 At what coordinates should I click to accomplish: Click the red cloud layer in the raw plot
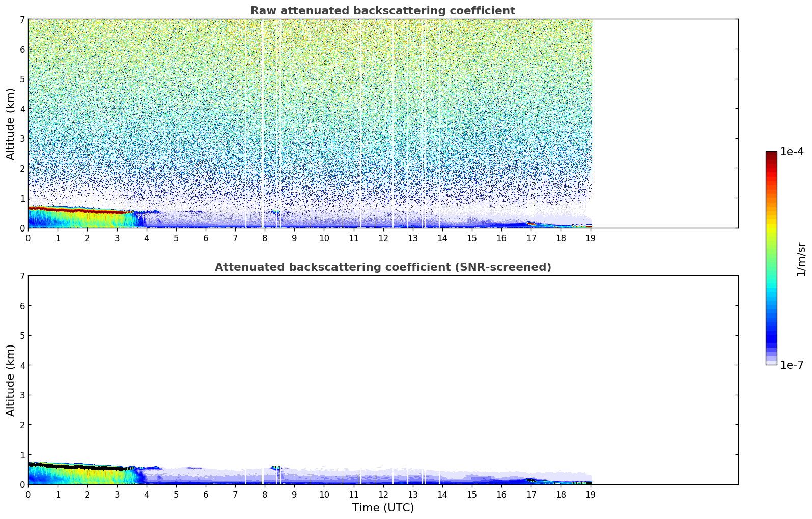[x=76, y=210]
